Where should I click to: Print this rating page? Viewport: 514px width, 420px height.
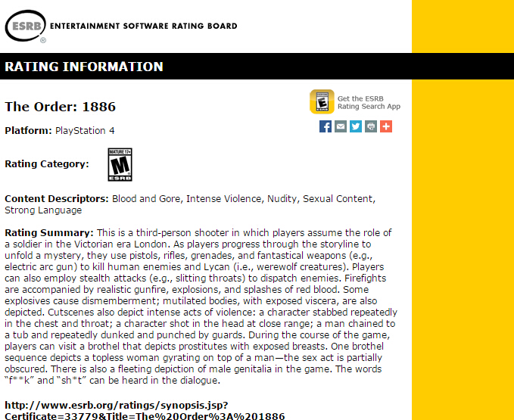[371, 126]
